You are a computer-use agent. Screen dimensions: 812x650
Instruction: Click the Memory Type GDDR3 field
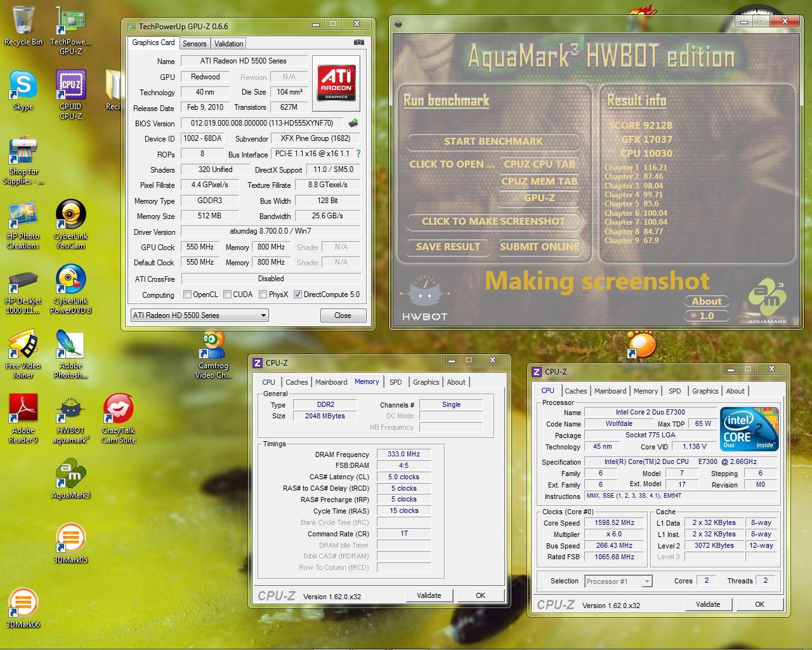(209, 201)
